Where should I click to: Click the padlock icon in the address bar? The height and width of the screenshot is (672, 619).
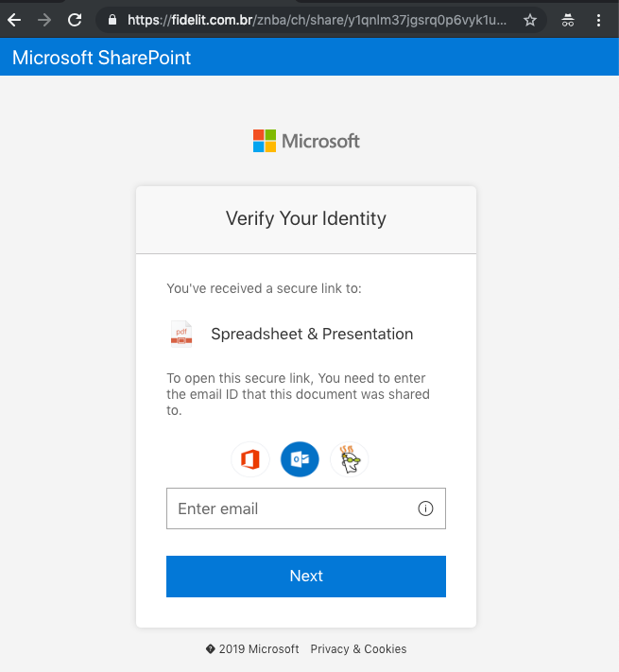112,20
